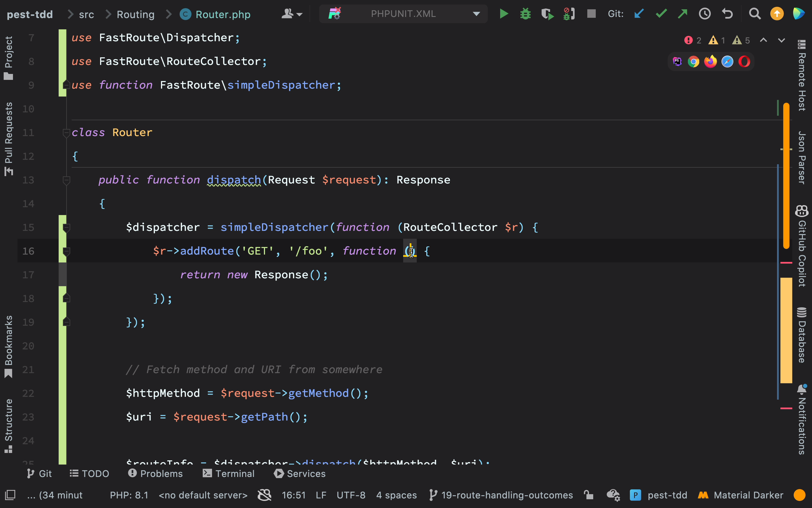812x508 pixels.
Task: Click the Router.php breadcrumb
Action: tap(215, 14)
